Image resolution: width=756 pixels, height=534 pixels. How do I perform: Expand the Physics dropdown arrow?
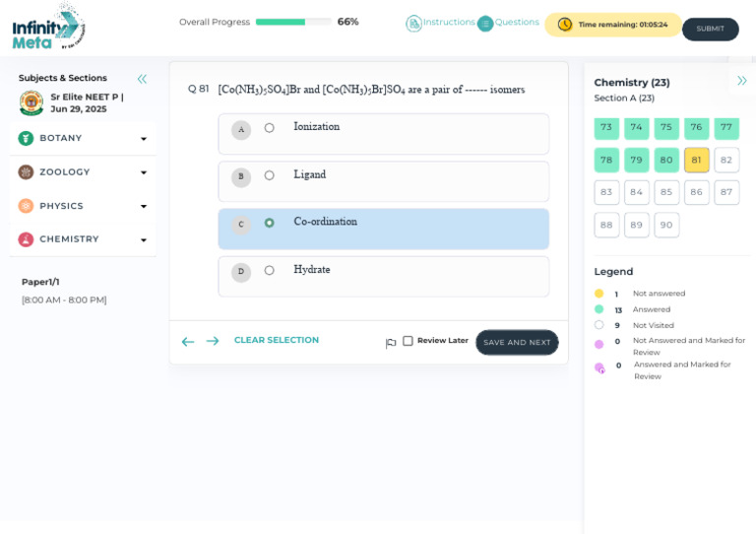144,207
